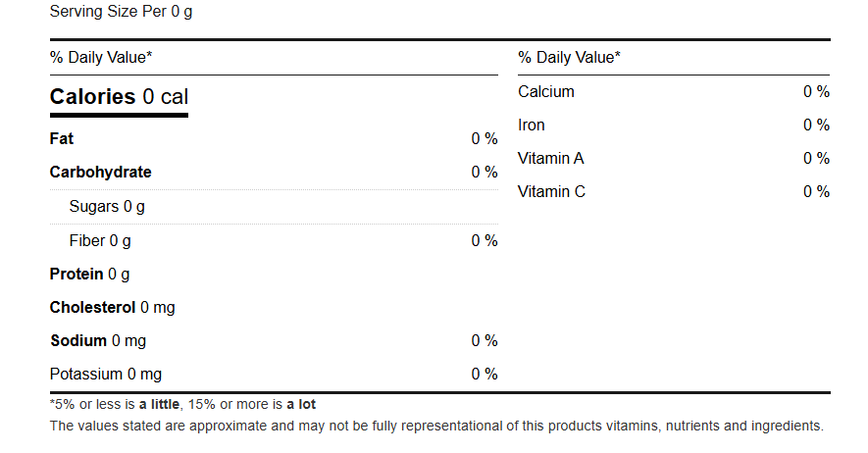
Task: Select the Iron label
Action: coord(532,125)
